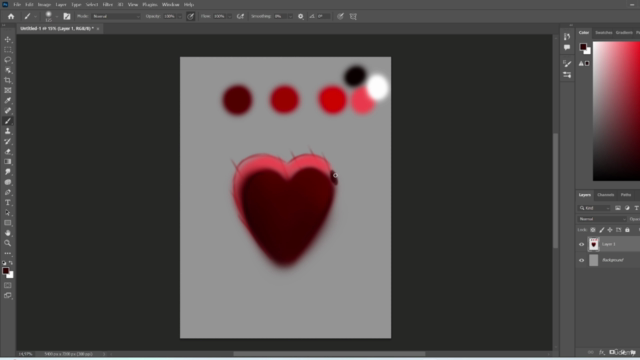Switch to the Paths tab

(x=626, y=195)
